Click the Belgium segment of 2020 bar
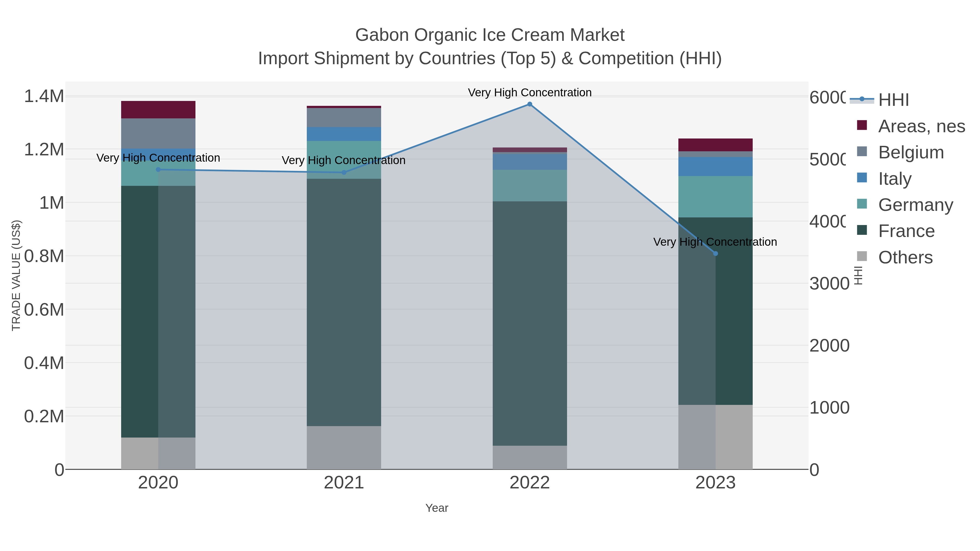Image resolution: width=980 pixels, height=551 pixels. click(x=158, y=134)
